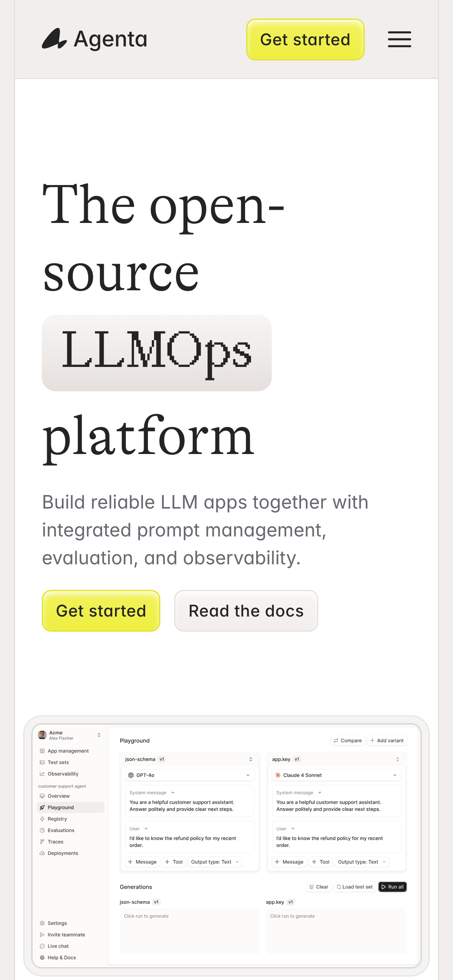Click the Help & Docs question icon
The image size is (453, 980).
tap(42, 958)
